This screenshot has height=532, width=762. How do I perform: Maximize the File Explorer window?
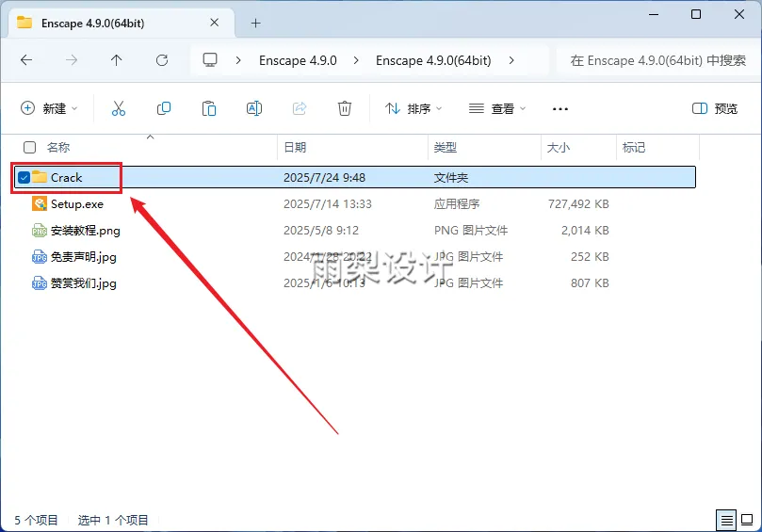(696, 14)
